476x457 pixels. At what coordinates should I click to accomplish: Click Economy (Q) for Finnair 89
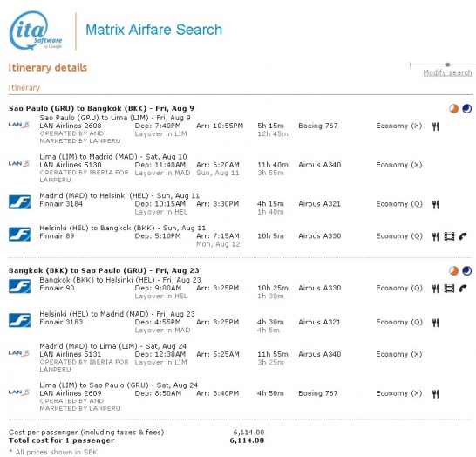(399, 236)
